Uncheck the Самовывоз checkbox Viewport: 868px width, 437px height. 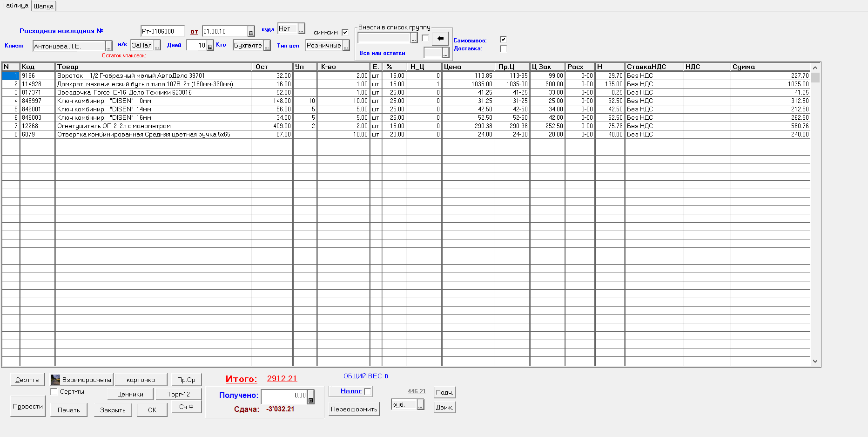click(503, 40)
